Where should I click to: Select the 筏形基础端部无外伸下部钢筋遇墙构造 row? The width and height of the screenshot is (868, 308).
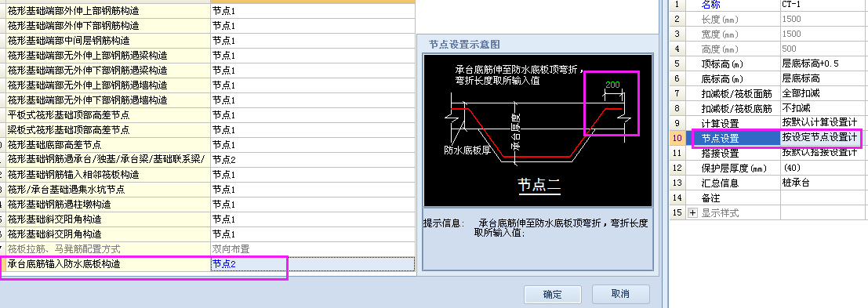(x=208, y=100)
